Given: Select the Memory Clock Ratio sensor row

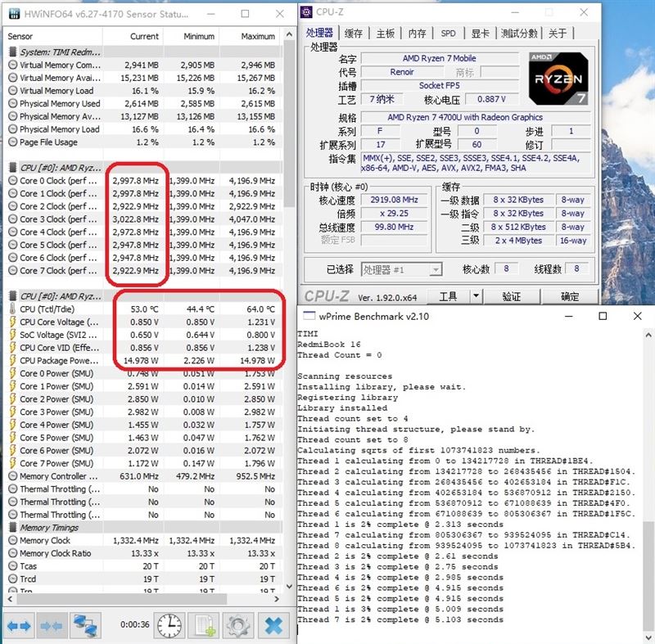Looking at the screenshot, I should click(142, 553).
